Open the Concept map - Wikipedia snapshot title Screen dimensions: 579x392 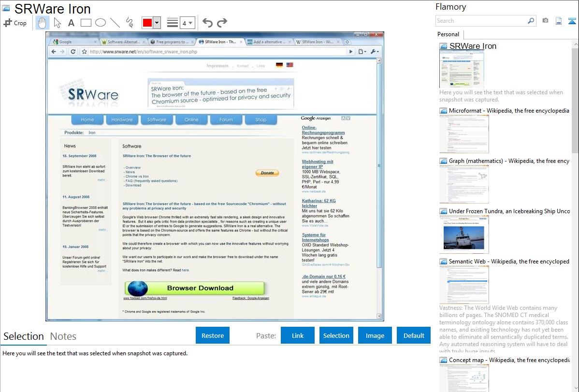point(509,360)
